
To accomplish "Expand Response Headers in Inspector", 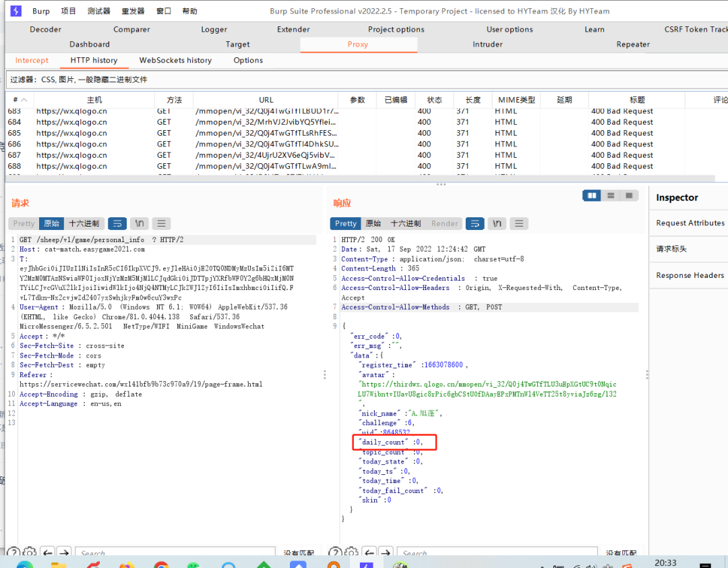I will click(690, 275).
